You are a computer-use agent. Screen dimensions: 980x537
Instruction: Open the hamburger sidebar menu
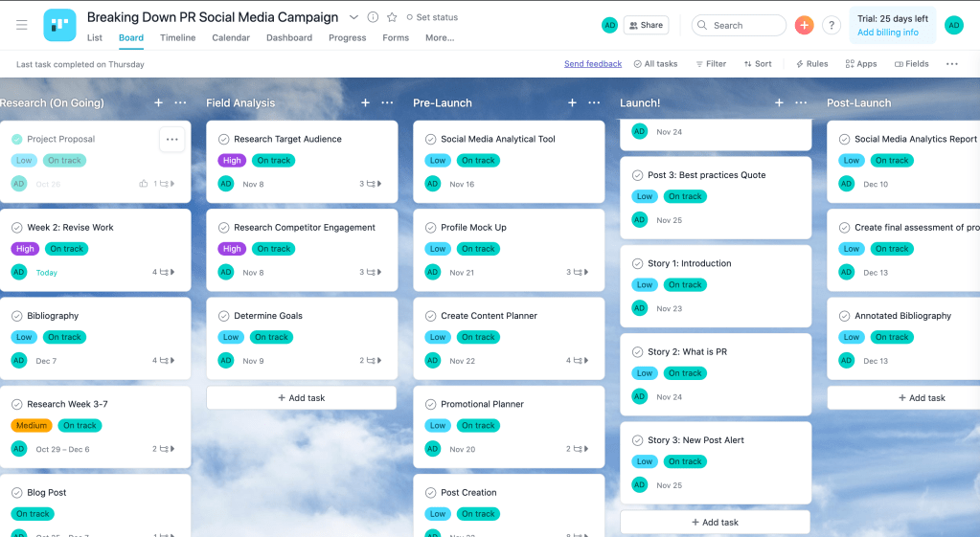click(x=21, y=25)
